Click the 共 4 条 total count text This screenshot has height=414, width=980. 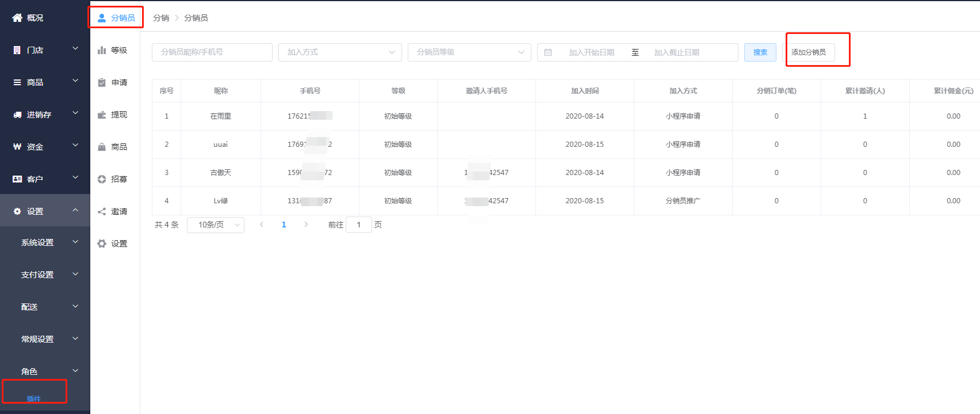coord(167,225)
